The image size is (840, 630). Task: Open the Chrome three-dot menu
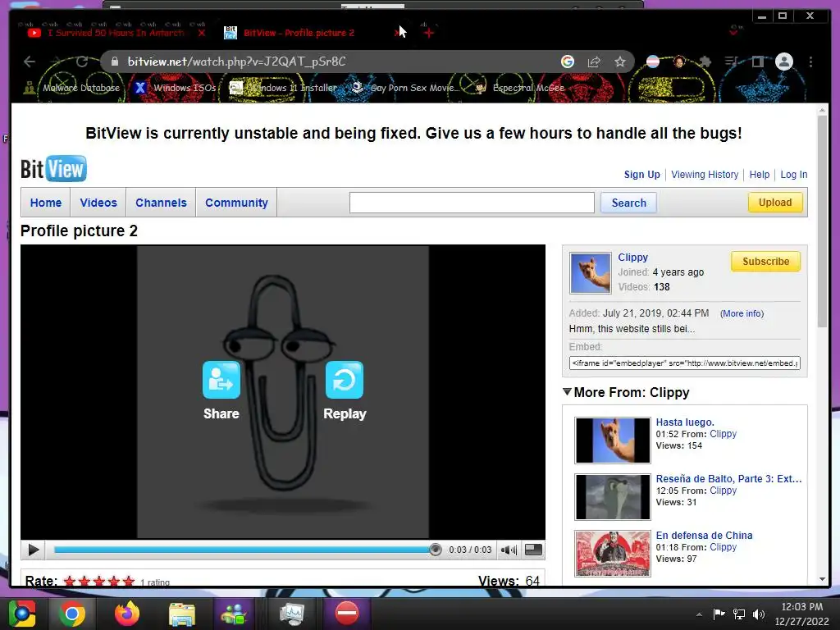811,62
